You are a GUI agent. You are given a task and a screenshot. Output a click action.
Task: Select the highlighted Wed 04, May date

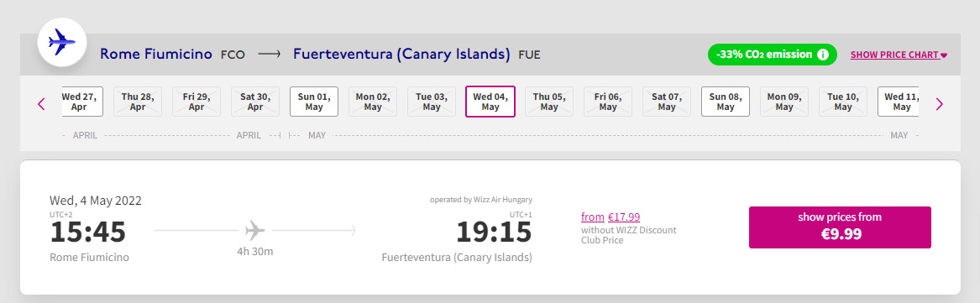coord(490,102)
